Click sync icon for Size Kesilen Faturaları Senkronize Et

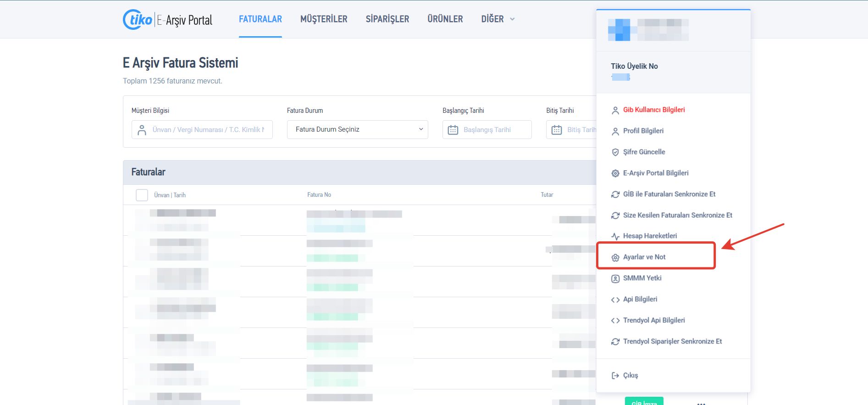(615, 216)
